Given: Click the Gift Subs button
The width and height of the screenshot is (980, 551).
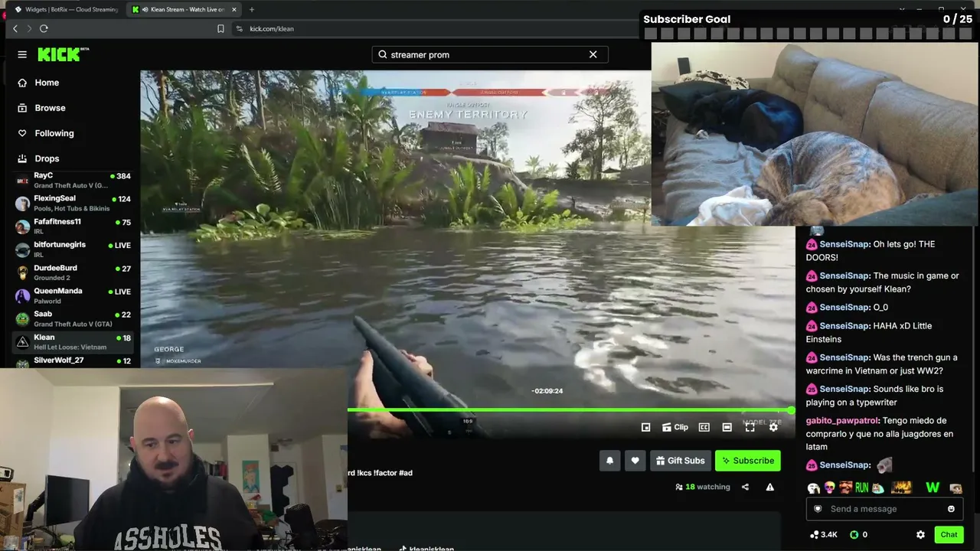Looking at the screenshot, I should 680,461.
